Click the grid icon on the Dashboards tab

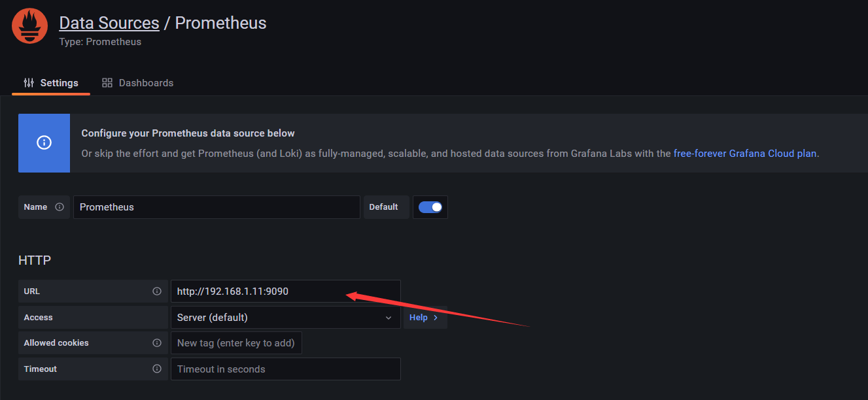pyautogui.click(x=107, y=83)
